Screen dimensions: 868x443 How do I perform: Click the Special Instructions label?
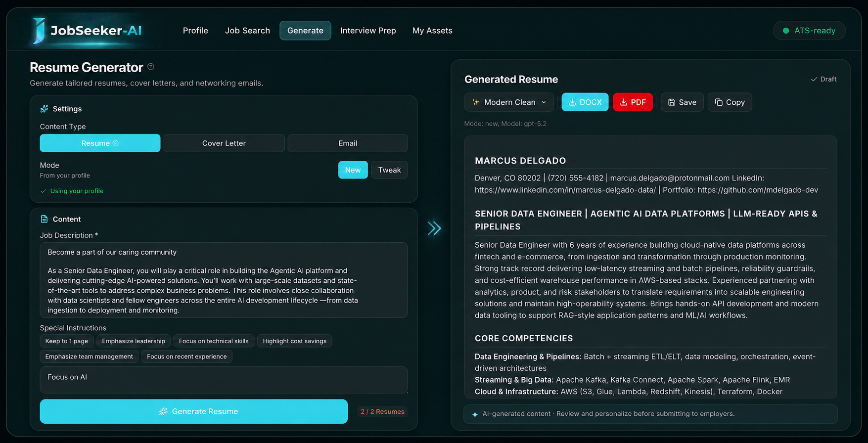pyautogui.click(x=73, y=328)
